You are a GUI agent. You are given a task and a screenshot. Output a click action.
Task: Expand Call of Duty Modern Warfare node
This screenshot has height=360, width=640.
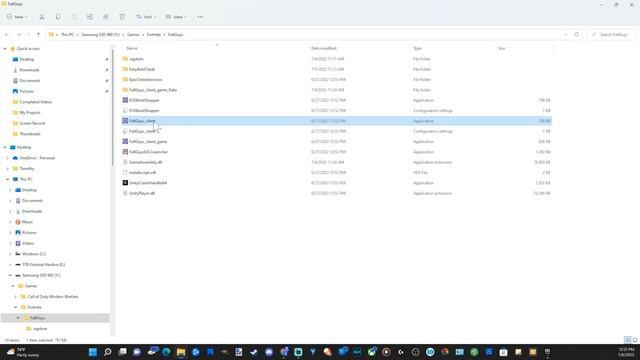16,297
